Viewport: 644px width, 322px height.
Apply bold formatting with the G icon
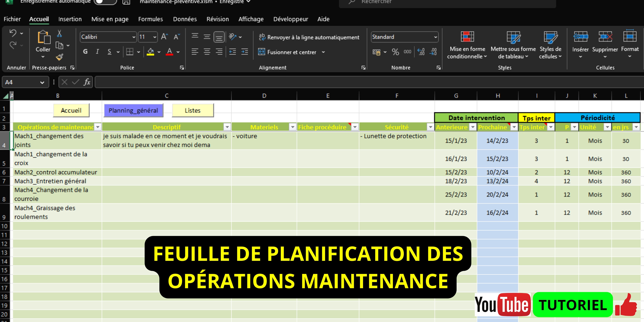click(85, 52)
